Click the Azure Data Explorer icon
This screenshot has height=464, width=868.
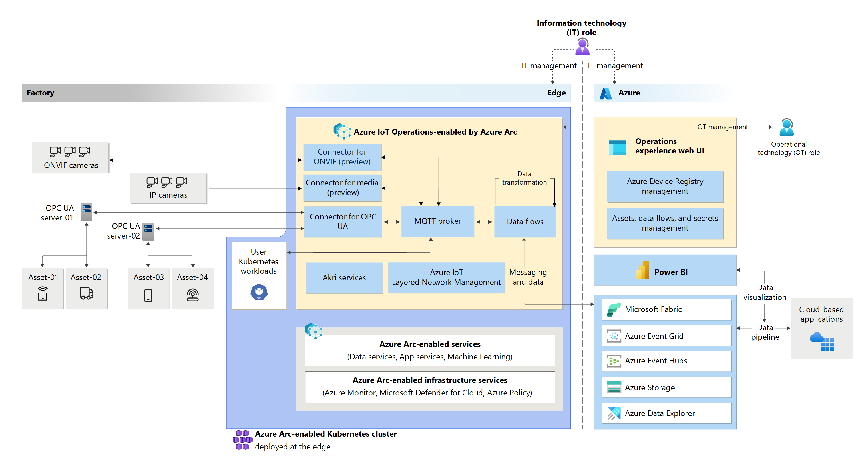pos(614,413)
